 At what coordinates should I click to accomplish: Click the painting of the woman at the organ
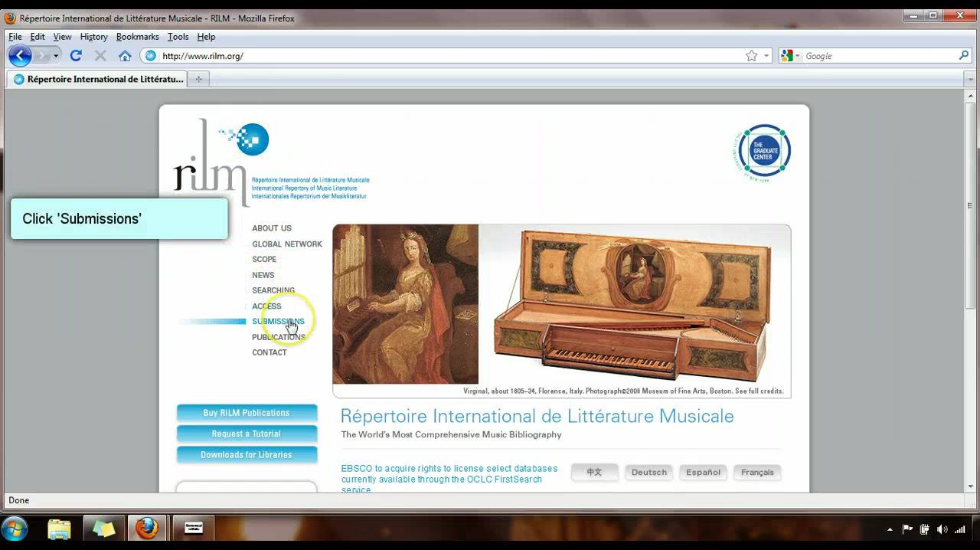pos(406,304)
